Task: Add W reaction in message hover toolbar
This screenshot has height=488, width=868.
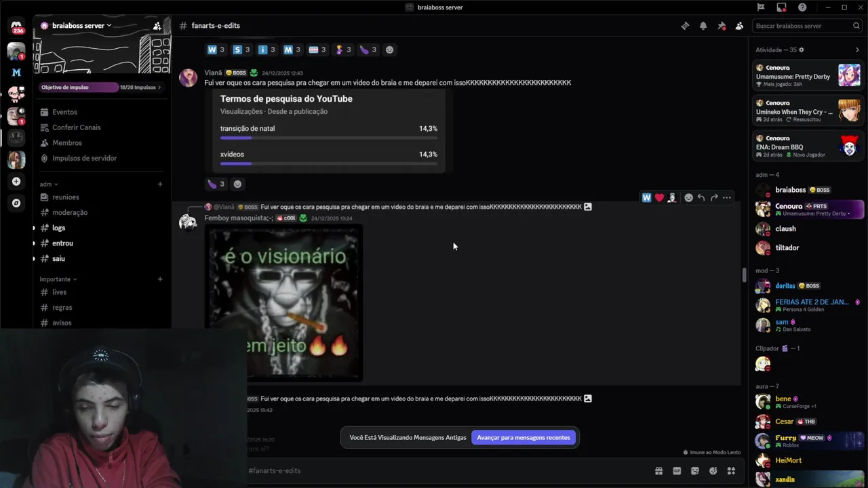Action: tap(646, 198)
